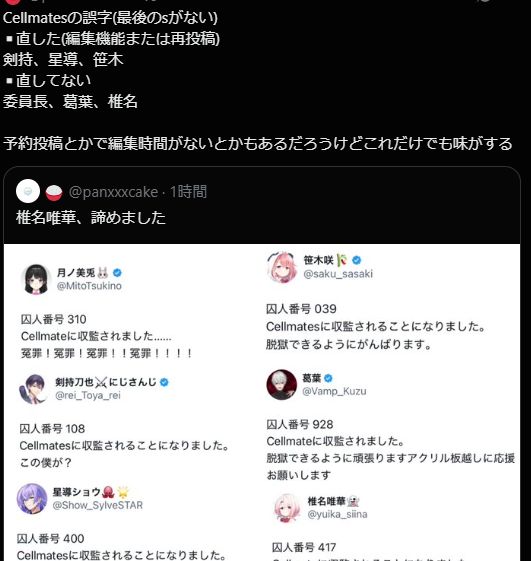Click 葛葉 dark red avatar
This screenshot has width=531, height=561.
click(282, 385)
